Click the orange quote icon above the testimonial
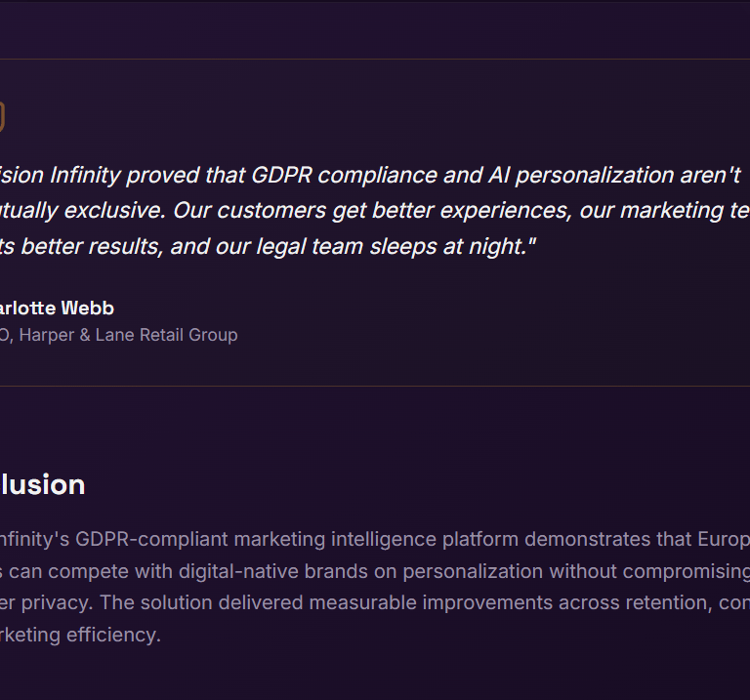This screenshot has width=750, height=700. click(2, 118)
